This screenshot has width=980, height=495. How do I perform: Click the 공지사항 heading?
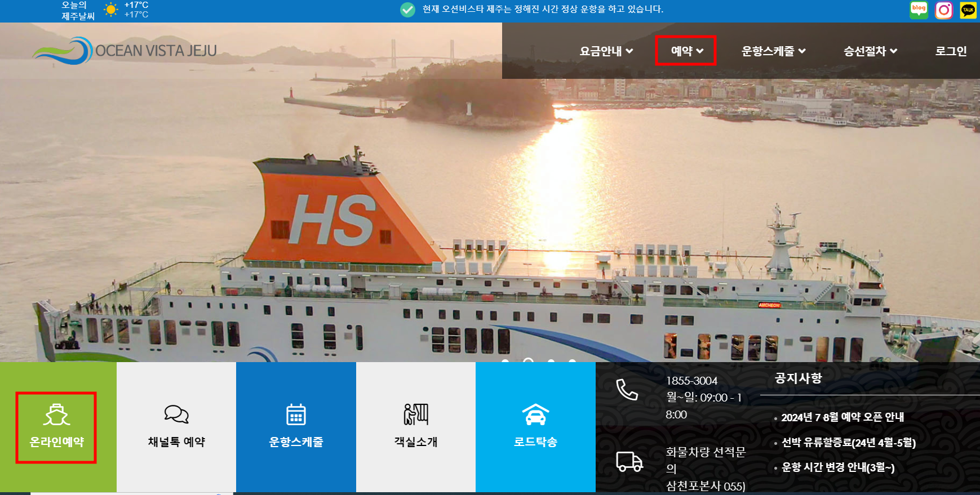coord(798,378)
